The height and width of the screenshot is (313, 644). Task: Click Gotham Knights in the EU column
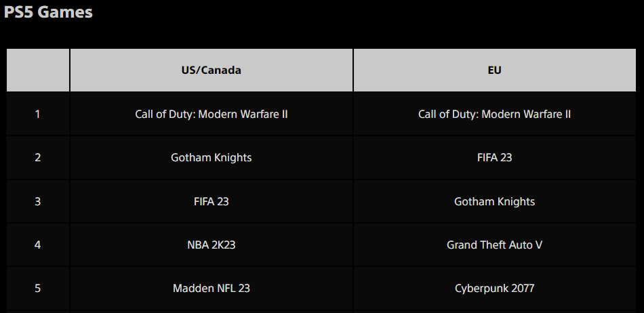point(494,201)
